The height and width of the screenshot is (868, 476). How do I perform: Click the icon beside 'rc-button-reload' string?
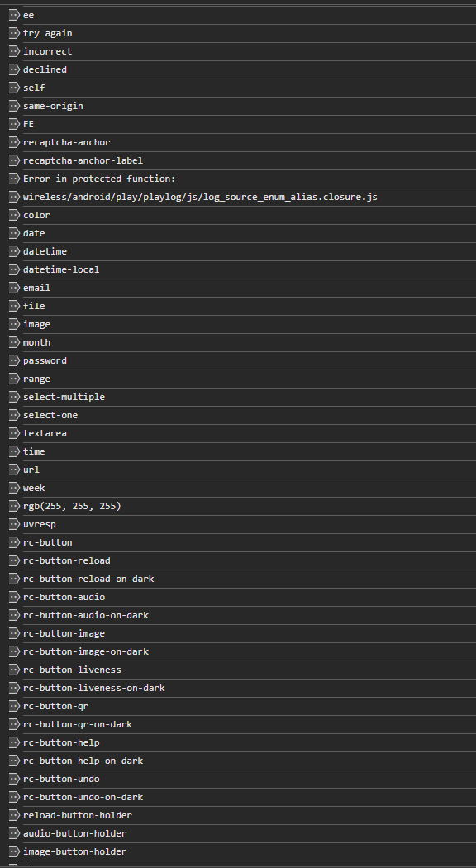[14, 560]
